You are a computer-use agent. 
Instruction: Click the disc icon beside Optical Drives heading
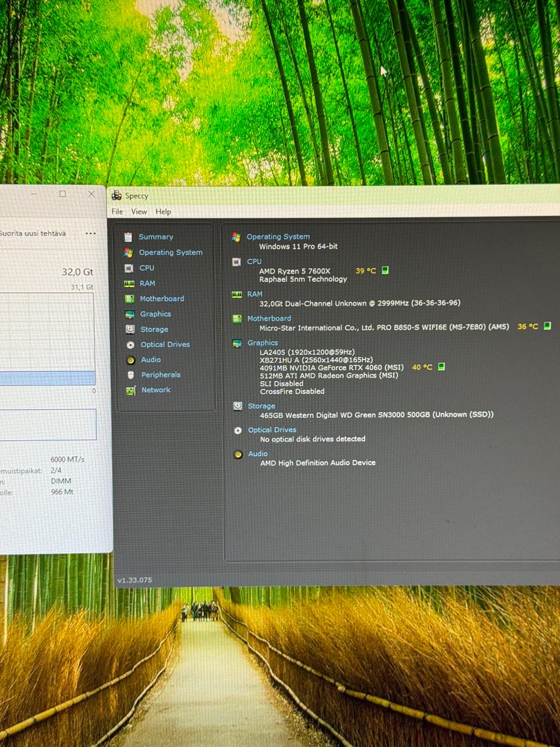pyautogui.click(x=238, y=431)
